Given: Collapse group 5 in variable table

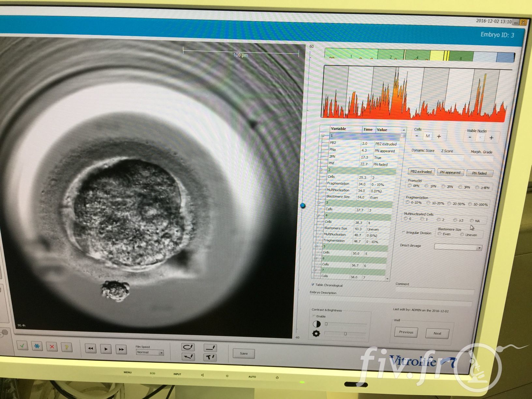Looking at the screenshot, I should click(316, 246).
